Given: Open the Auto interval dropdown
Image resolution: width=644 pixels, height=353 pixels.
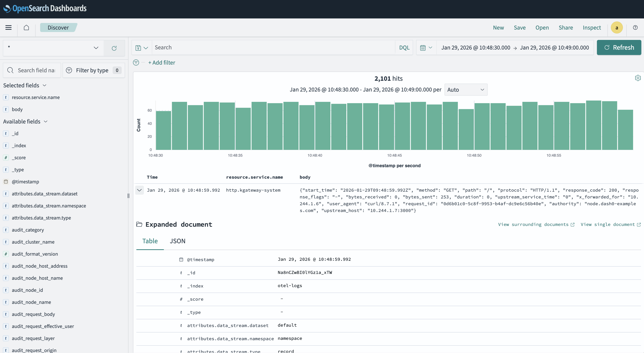Looking at the screenshot, I should [465, 89].
